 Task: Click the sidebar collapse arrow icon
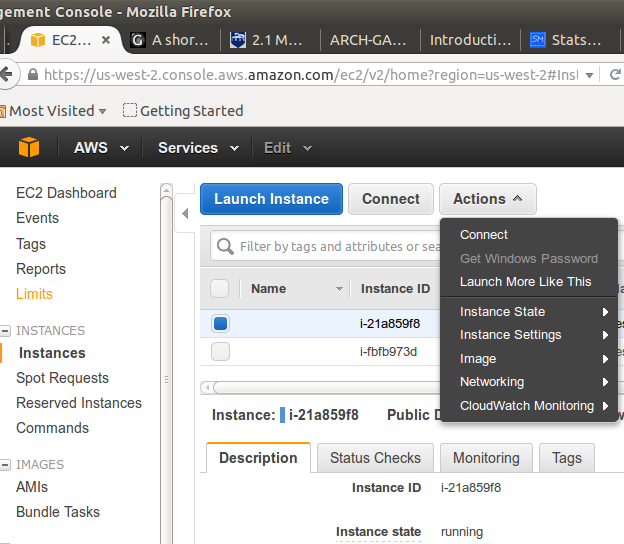(x=185, y=214)
